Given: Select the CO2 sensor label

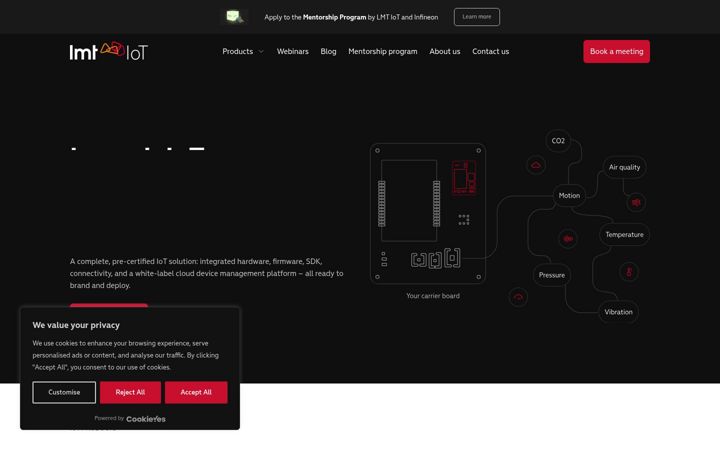Looking at the screenshot, I should pos(558,141).
